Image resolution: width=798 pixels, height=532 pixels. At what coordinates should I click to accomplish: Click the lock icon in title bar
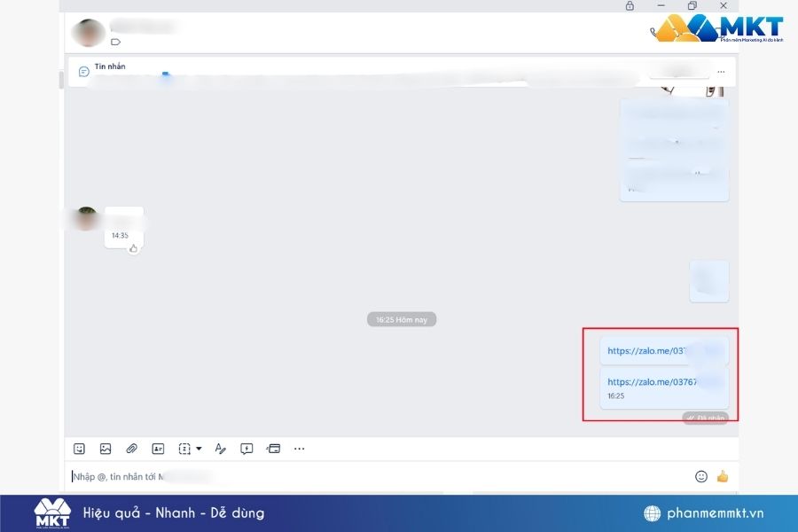point(630,5)
